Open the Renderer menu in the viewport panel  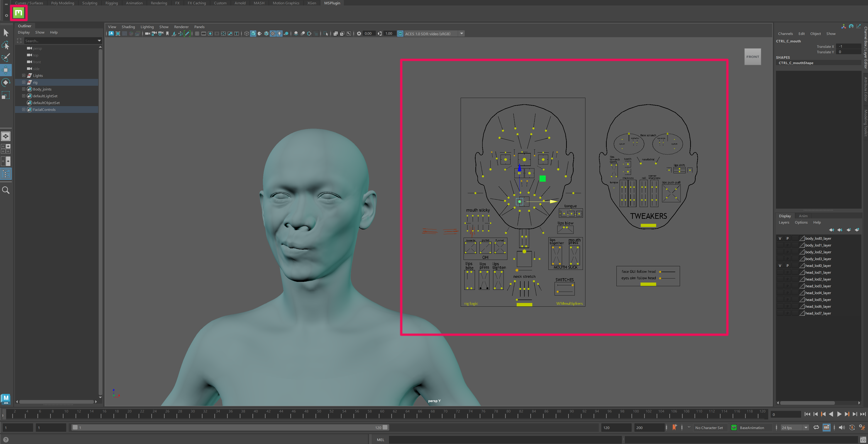point(181,27)
